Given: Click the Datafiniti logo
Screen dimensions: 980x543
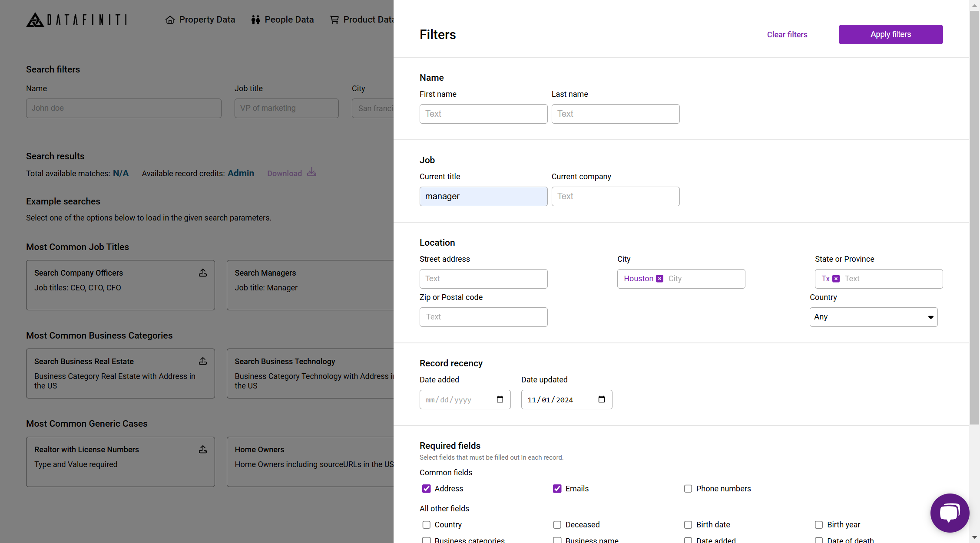Looking at the screenshot, I should pos(76,20).
